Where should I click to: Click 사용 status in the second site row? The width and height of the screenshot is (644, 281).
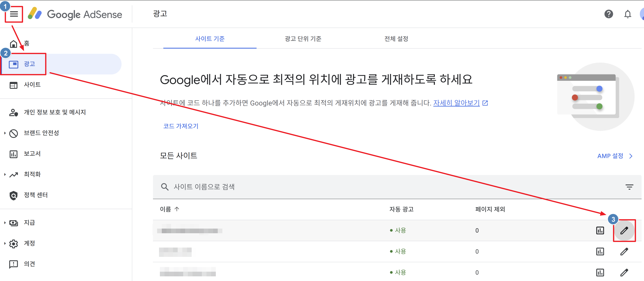(398, 251)
